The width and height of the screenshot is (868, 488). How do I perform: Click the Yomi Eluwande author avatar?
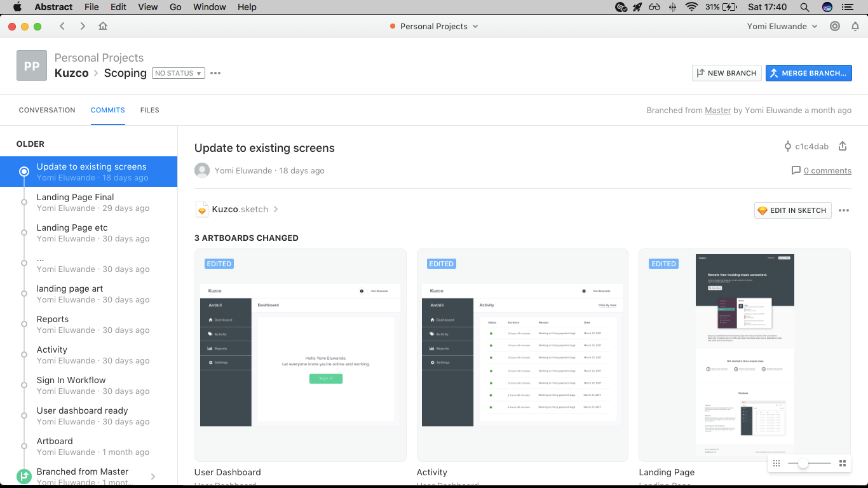[x=202, y=170]
